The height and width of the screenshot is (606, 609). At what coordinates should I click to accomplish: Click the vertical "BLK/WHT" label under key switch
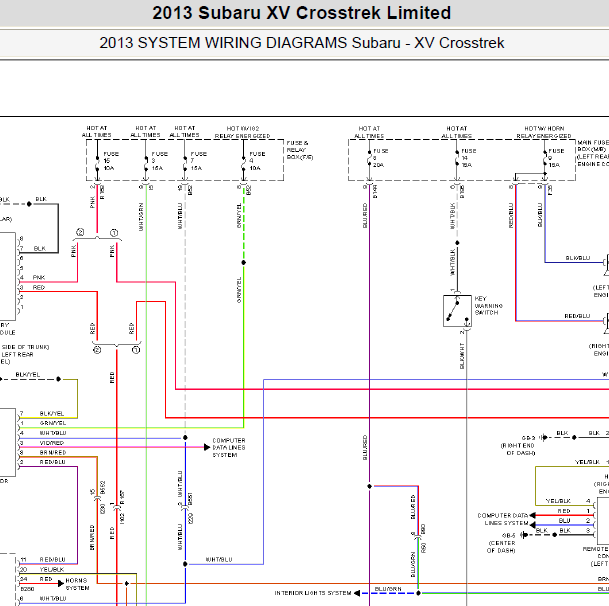click(x=462, y=355)
